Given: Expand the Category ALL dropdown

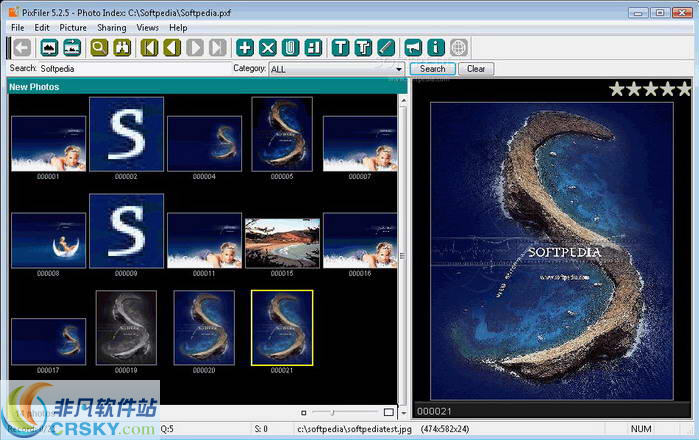Looking at the screenshot, I should (398, 69).
